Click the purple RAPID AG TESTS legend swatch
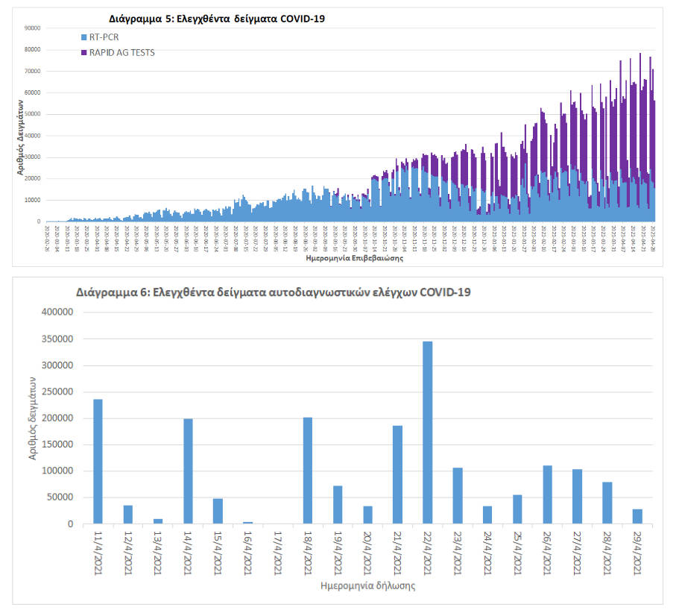679x616 pixels. click(x=83, y=53)
